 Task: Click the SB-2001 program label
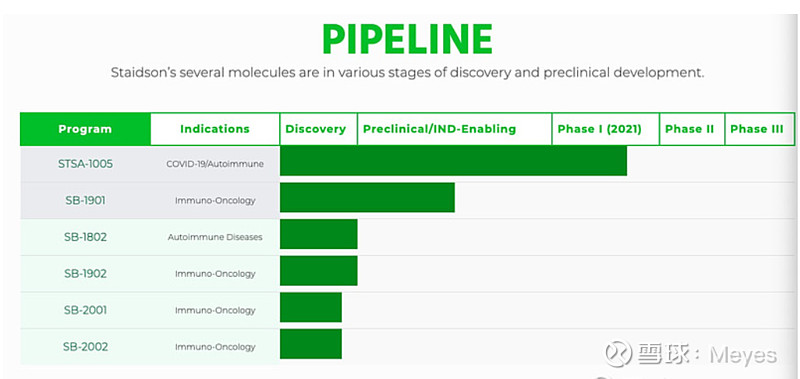(85, 310)
